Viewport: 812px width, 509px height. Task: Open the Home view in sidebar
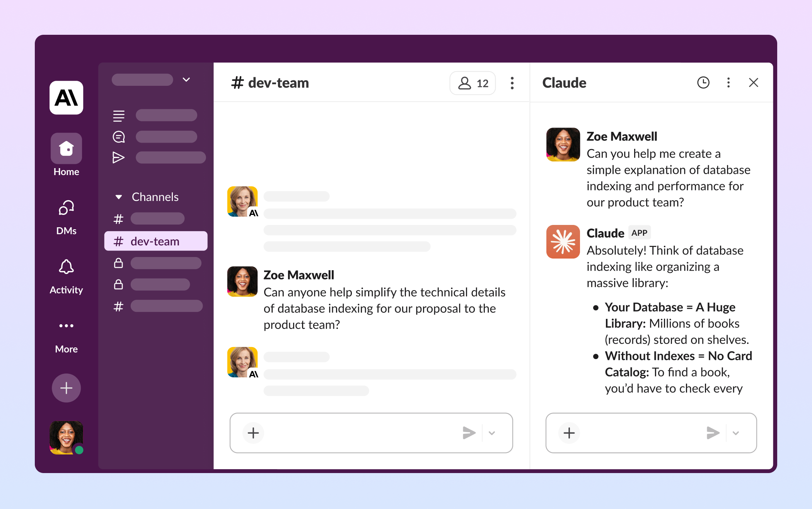click(66, 149)
